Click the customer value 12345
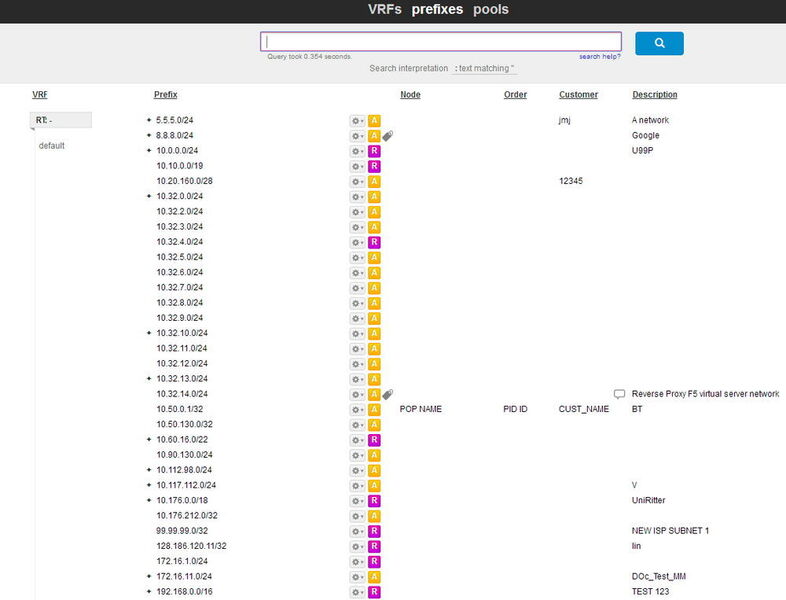This screenshot has height=600, width=786. (570, 181)
